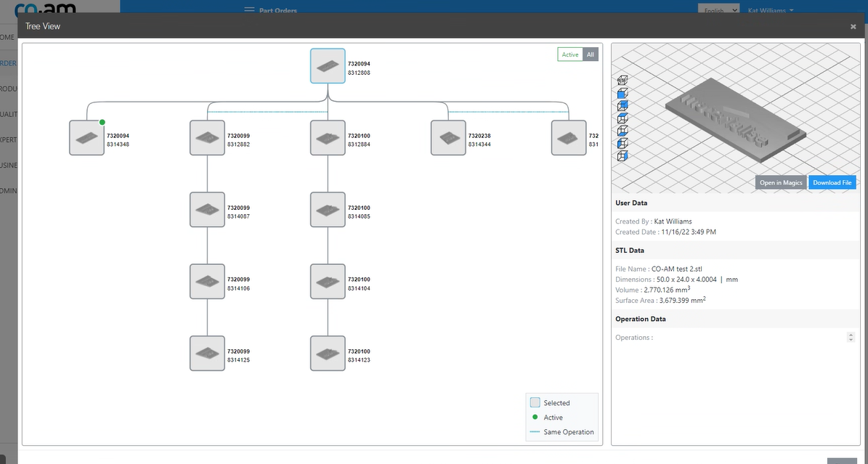Switch to left view cube icon
The height and width of the screenshot is (464, 868).
click(x=622, y=144)
